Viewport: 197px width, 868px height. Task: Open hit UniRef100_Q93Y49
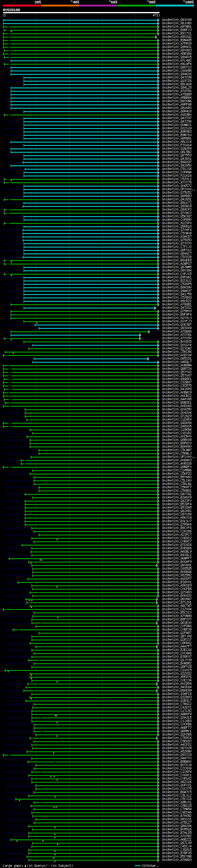pos(177,20)
